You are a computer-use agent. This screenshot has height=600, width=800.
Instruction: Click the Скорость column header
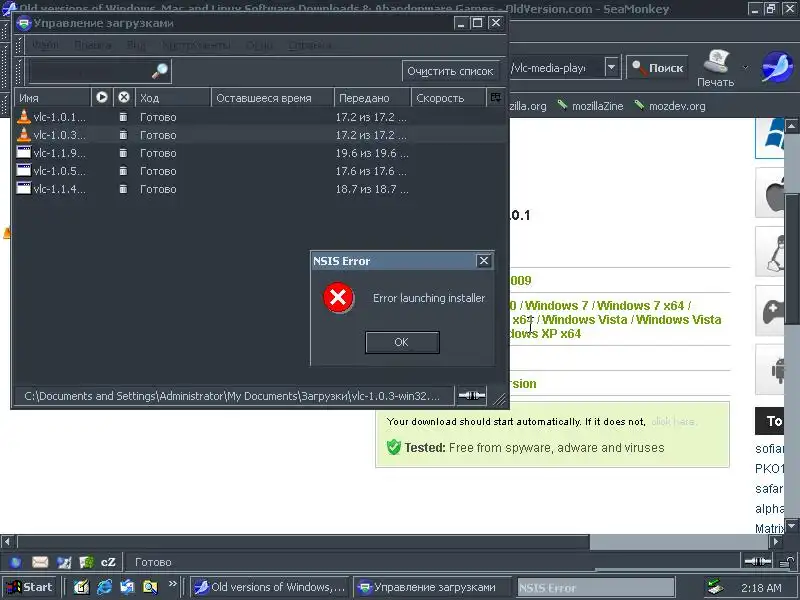(x=448, y=98)
